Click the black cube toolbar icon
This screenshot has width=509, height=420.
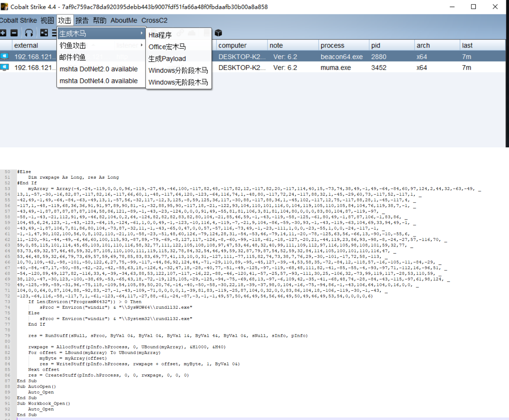click(x=218, y=33)
